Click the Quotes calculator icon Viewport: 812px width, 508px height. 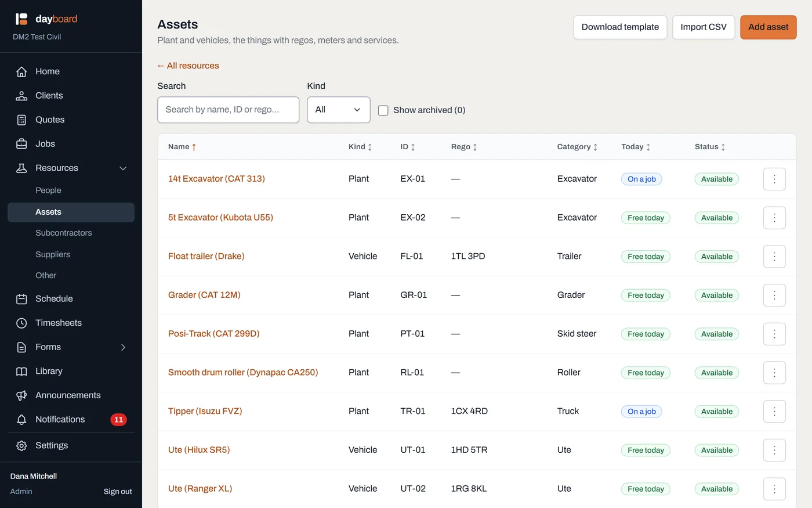coord(21,120)
